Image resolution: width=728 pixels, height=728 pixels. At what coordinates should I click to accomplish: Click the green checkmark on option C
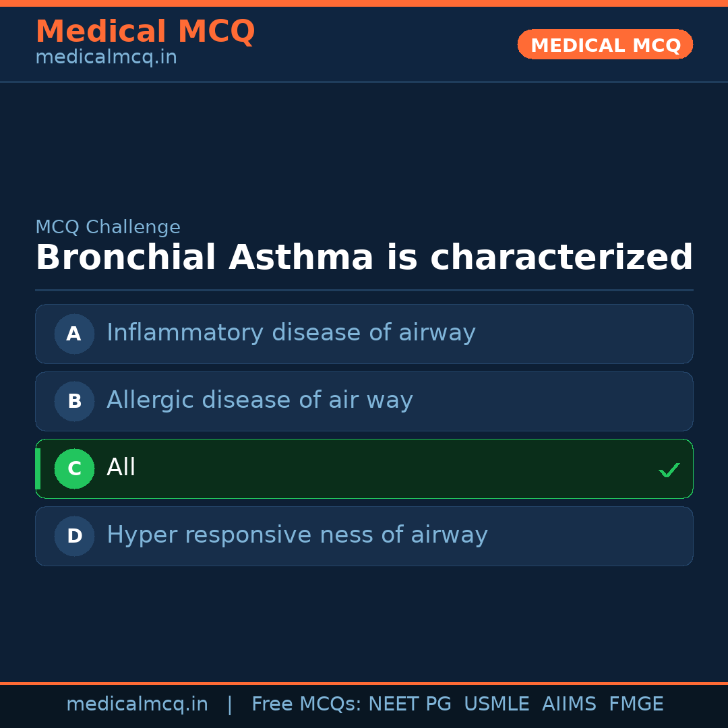coord(669,470)
